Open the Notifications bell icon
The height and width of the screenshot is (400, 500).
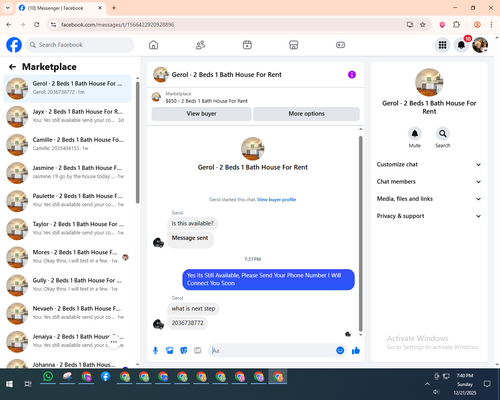(461, 45)
